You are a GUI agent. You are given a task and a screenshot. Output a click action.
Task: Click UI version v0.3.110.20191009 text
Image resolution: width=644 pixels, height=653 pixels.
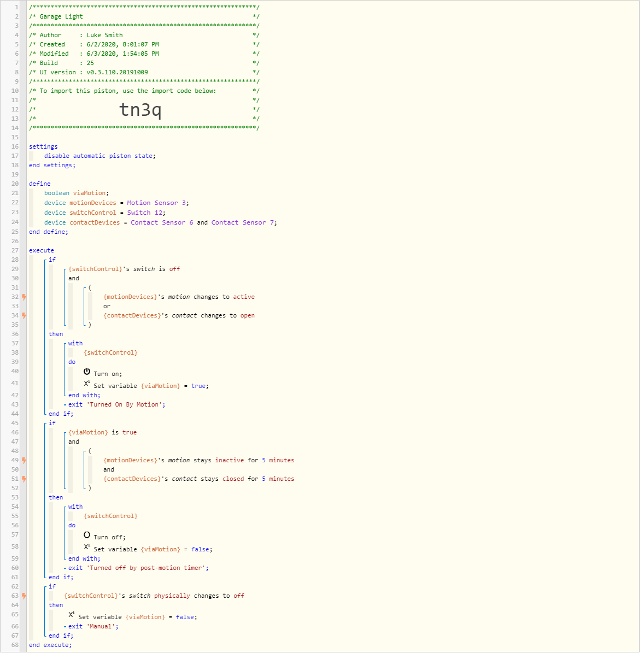[x=118, y=73]
